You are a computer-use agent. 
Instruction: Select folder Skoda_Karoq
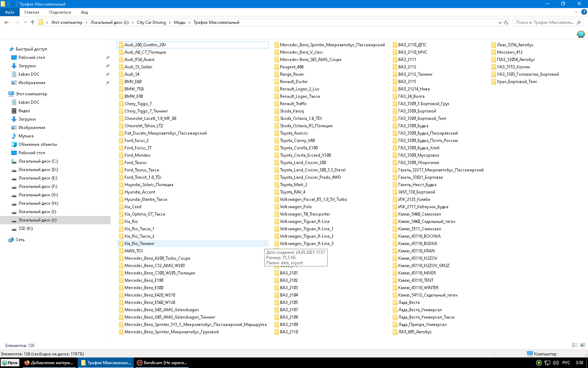[x=292, y=111]
